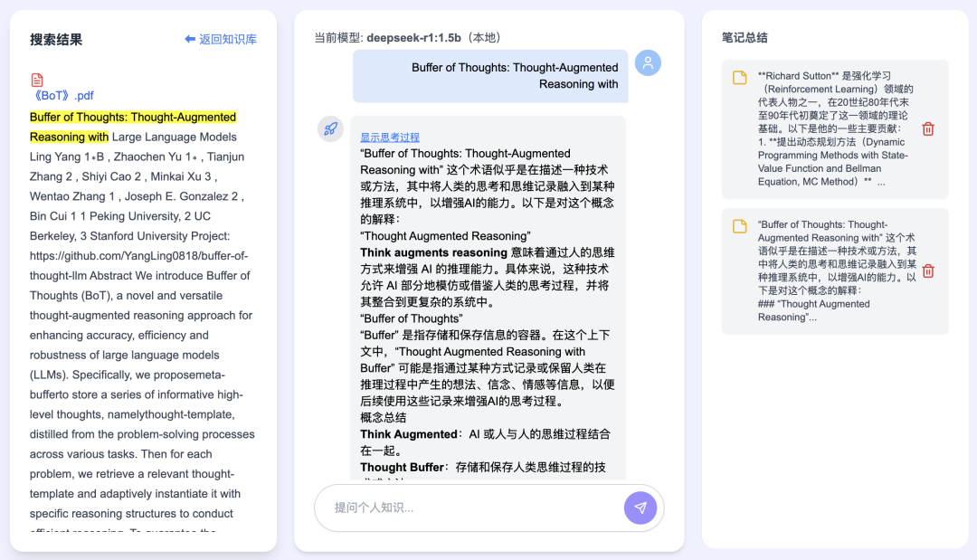Focus the 提问个人知识 input field

click(452, 508)
